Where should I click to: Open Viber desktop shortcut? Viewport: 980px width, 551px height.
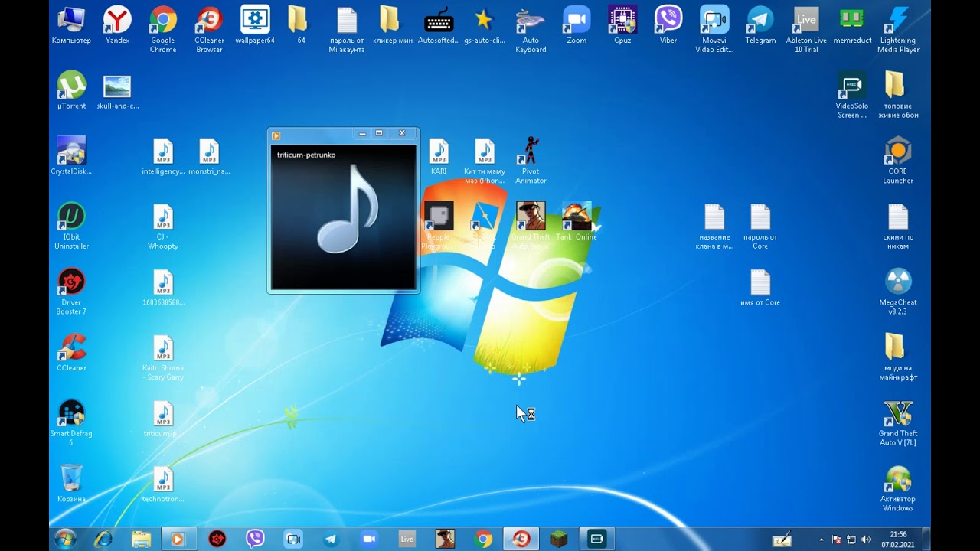click(x=668, y=25)
